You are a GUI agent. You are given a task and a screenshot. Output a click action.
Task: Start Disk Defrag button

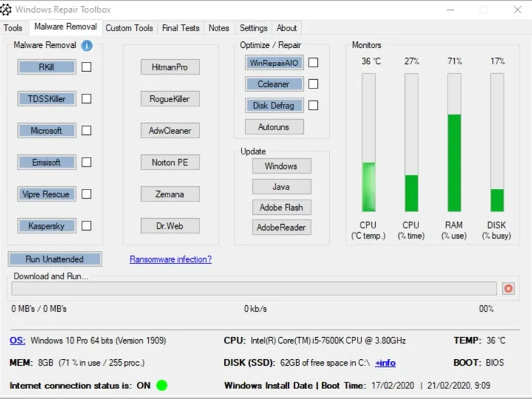point(274,106)
